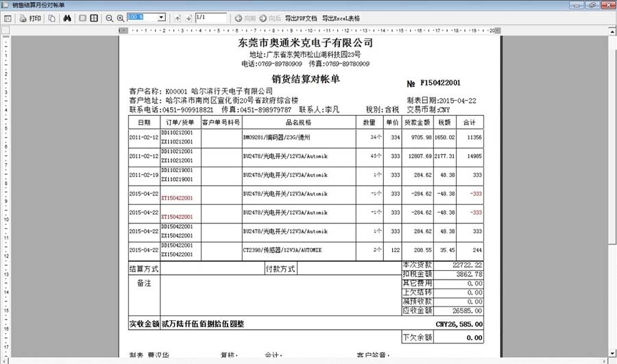Click the zoom in magnifier icon
Image resolution: width=617 pixels, height=364 pixels.
[121, 18]
